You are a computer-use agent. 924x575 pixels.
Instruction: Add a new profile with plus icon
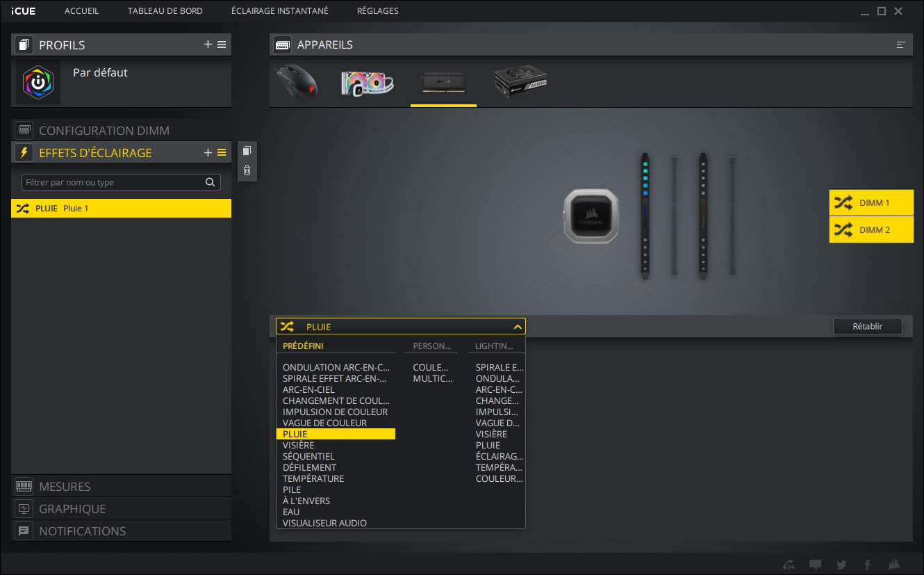pyautogui.click(x=208, y=44)
